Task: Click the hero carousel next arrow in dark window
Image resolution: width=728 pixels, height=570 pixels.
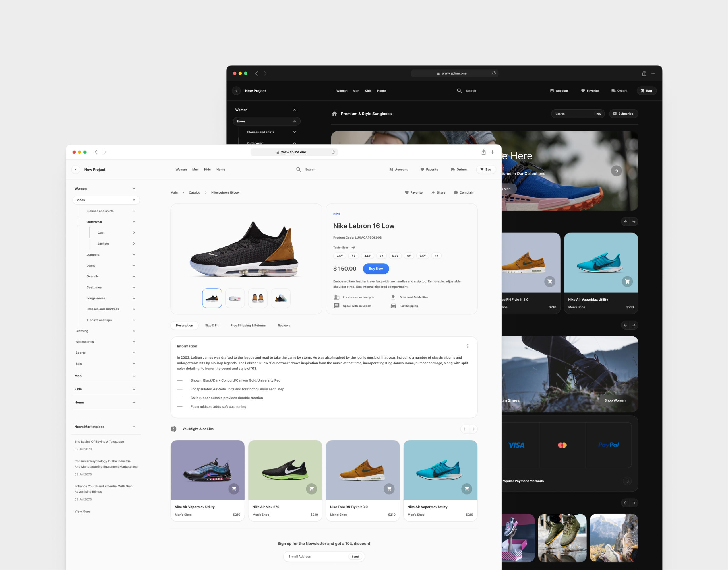Action: point(616,171)
